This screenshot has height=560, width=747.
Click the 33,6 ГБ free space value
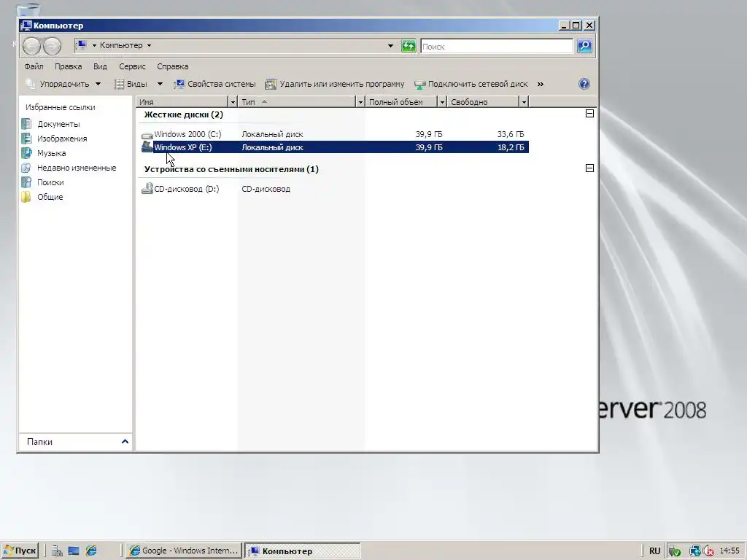[511, 135]
